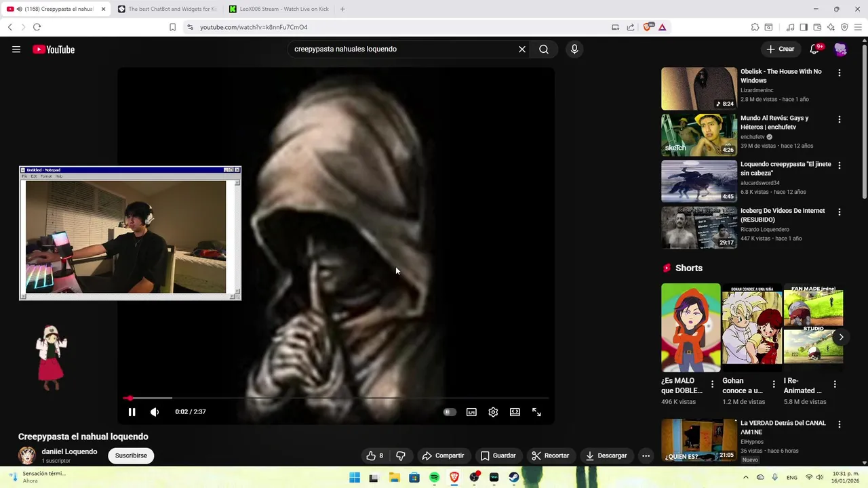This screenshot has width=868, height=488.
Task: Toggle the browser sidebar panel
Action: [804, 27]
